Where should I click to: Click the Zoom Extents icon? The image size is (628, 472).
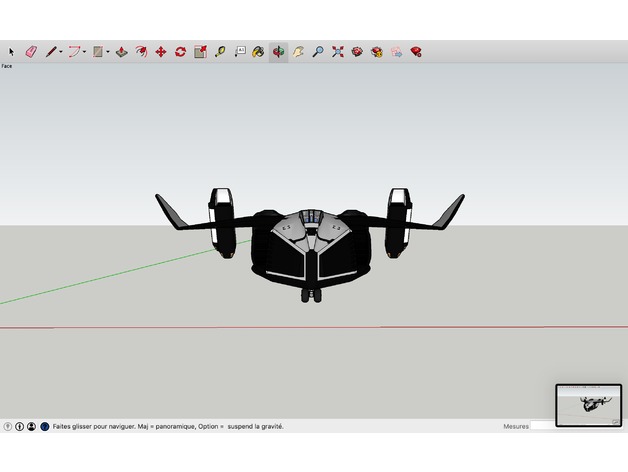[x=338, y=52]
